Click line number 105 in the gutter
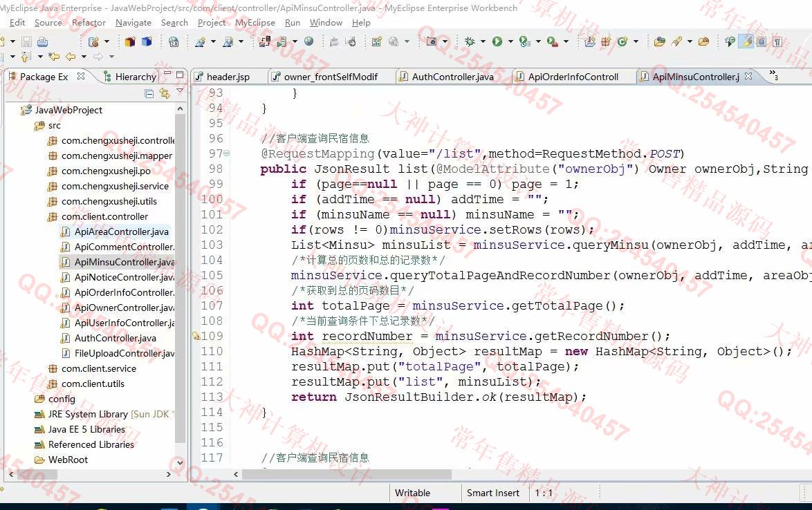The width and height of the screenshot is (812, 510). coord(212,275)
